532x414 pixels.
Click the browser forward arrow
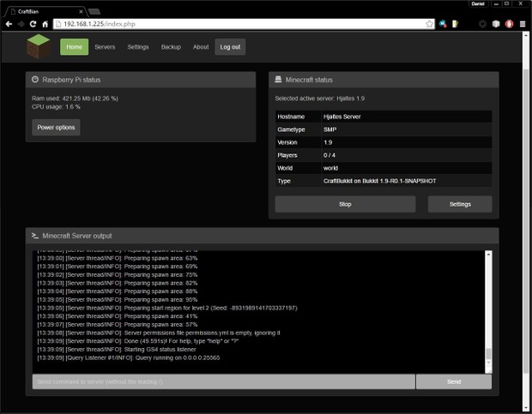[21, 24]
